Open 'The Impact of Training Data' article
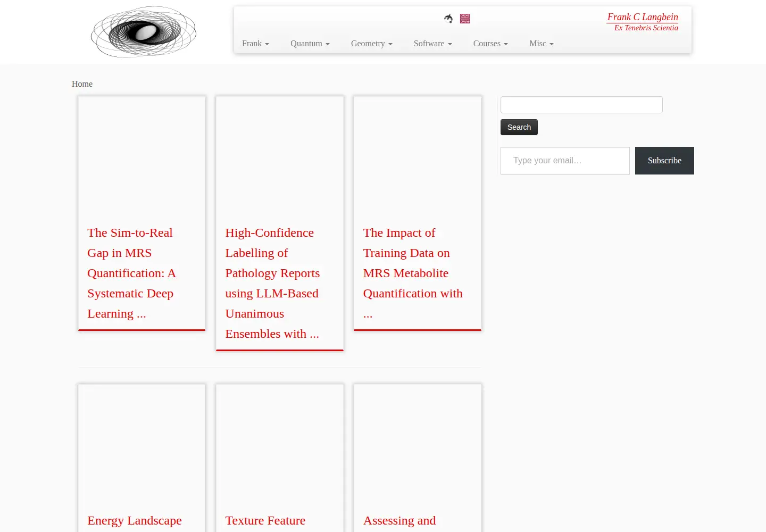 tap(413, 273)
